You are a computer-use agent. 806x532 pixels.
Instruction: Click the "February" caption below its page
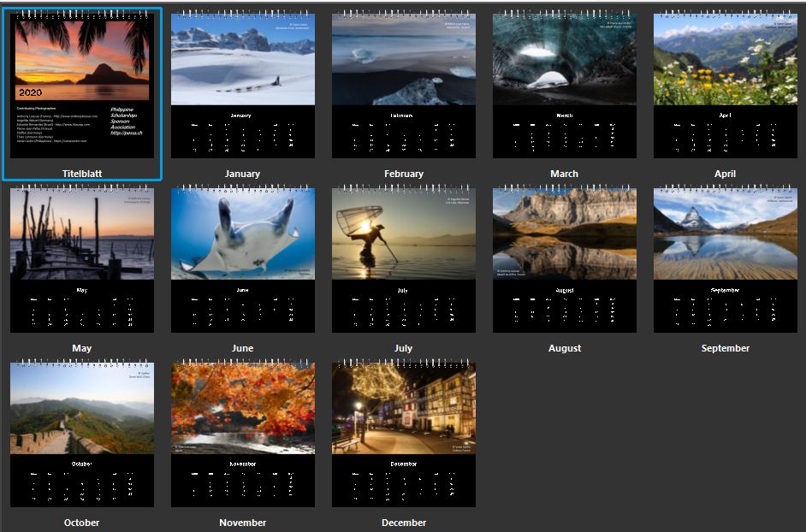[404, 174]
